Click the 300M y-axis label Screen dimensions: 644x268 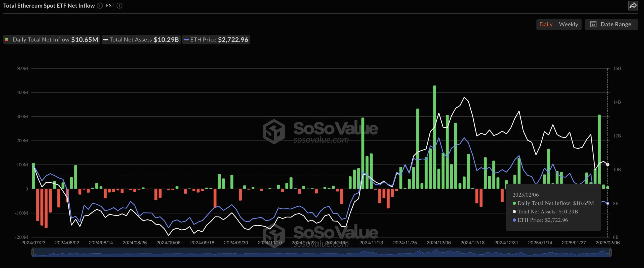[22, 117]
